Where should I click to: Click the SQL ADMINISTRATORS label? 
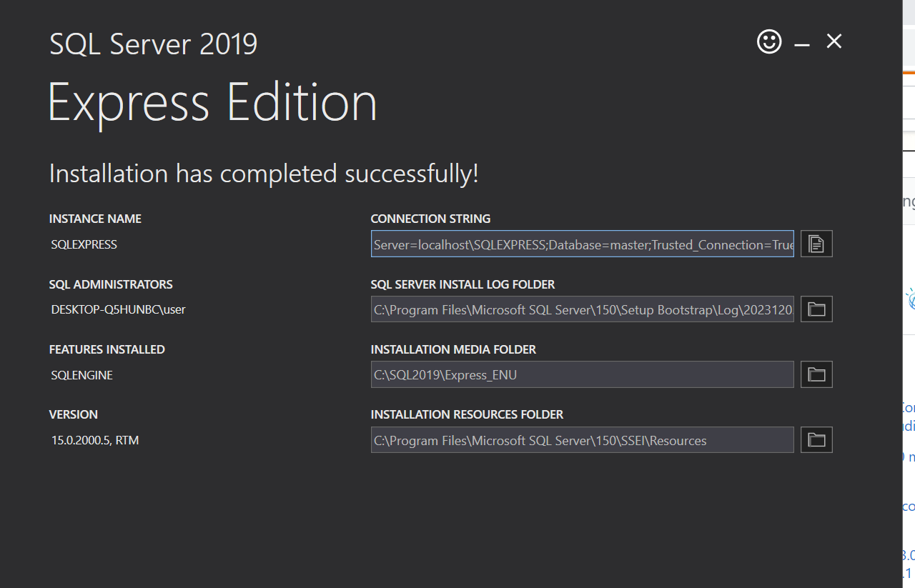111,284
